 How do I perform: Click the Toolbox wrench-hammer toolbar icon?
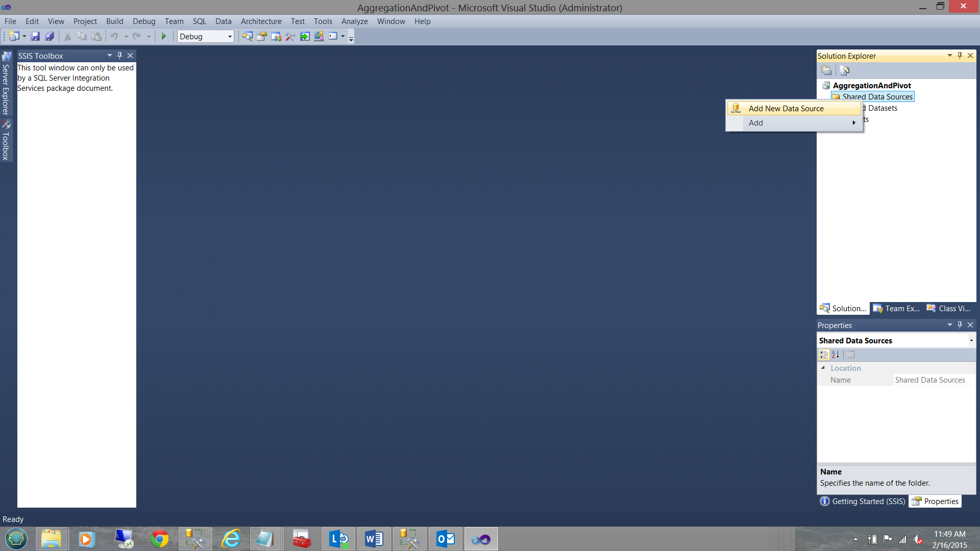pos(290,36)
